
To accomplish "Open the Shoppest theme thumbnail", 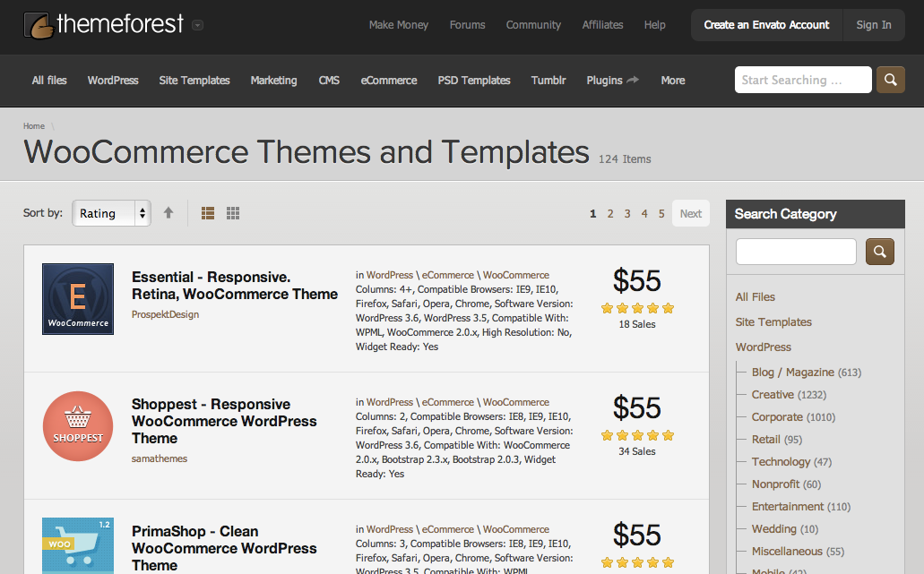I will pos(78,426).
